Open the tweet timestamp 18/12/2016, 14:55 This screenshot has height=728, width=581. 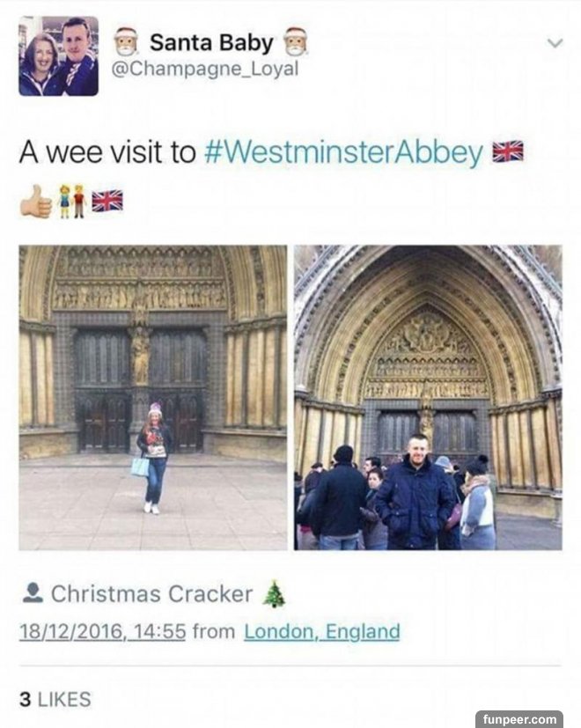(102, 632)
